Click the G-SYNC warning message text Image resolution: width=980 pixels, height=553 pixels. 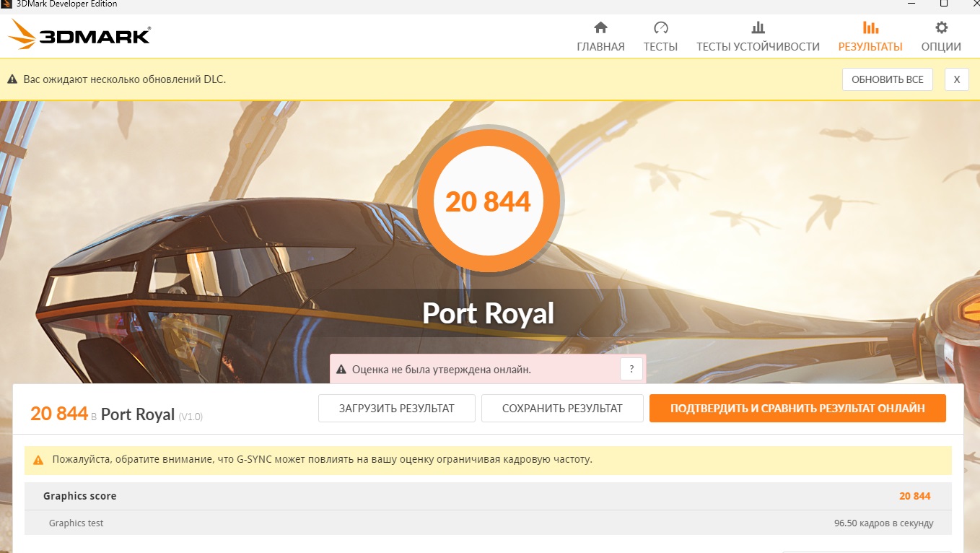click(x=323, y=459)
